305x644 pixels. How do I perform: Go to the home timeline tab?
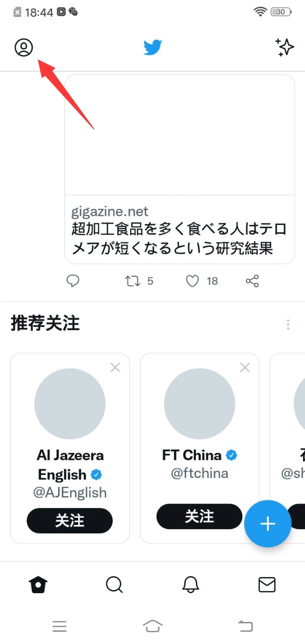tap(38, 585)
